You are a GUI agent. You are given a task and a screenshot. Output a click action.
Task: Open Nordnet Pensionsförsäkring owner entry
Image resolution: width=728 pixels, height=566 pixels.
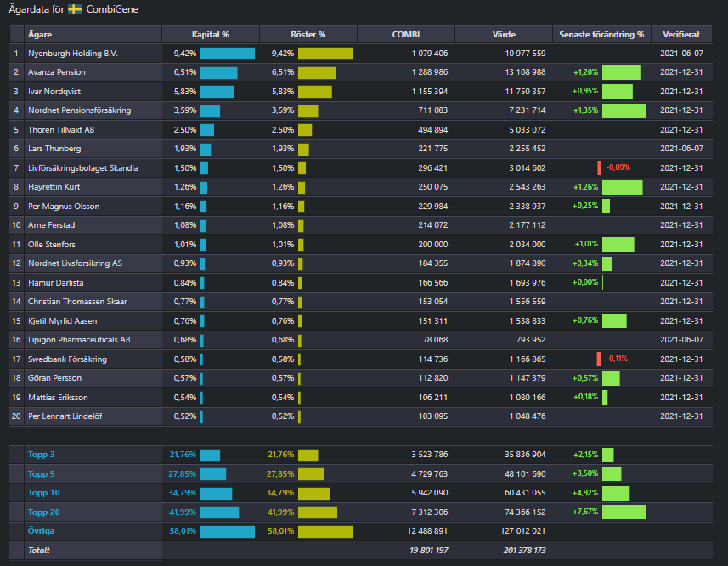(79, 110)
